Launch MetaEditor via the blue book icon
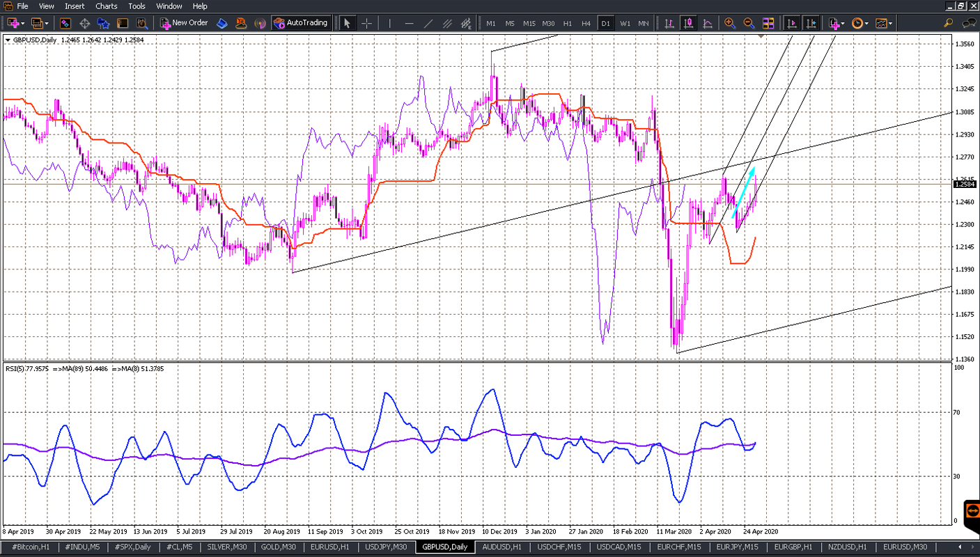Image resolution: width=980 pixels, height=557 pixels. pyautogui.click(x=222, y=23)
